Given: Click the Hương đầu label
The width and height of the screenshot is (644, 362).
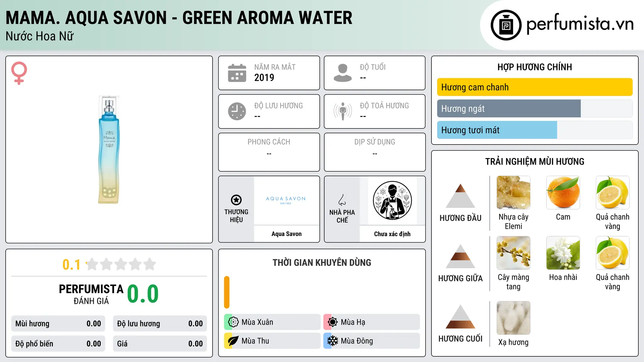Looking at the screenshot, I should point(460,218).
